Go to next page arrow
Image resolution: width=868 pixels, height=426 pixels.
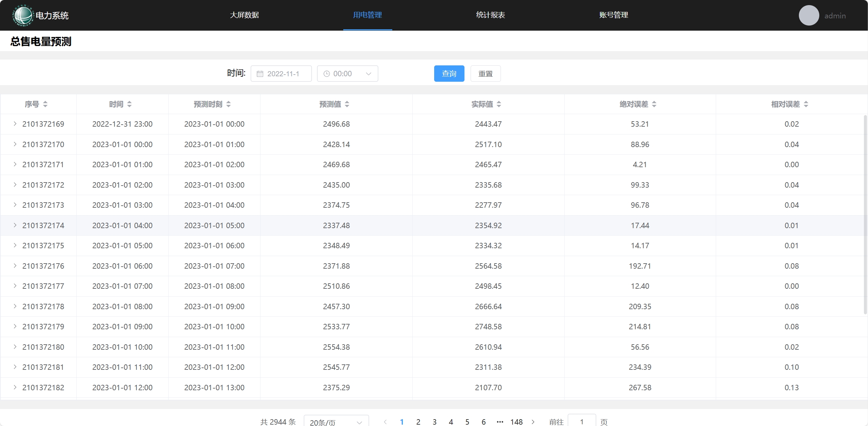click(533, 422)
